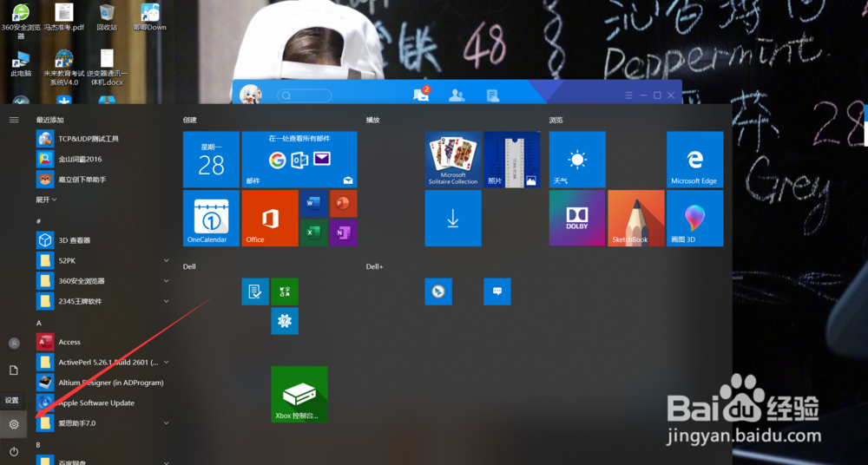Open the Dell help gear tile
This screenshot has width=868, height=465.
285,321
